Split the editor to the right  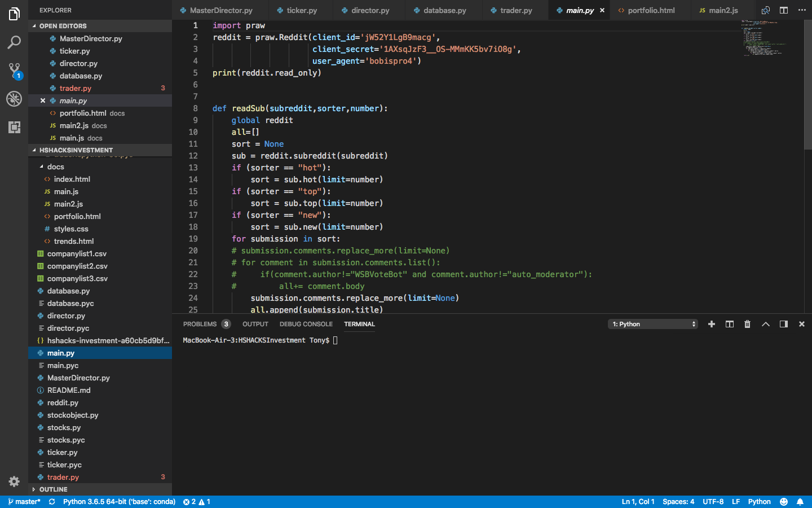click(x=784, y=10)
